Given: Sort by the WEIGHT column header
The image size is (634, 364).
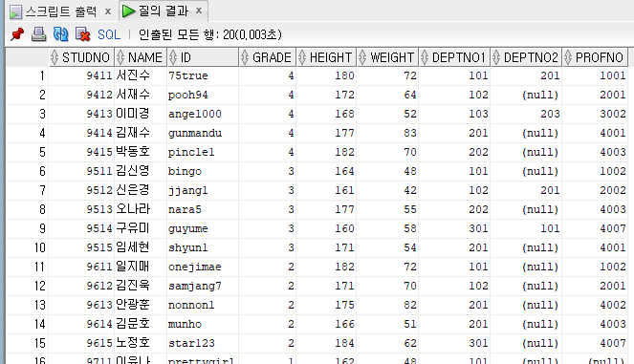Looking at the screenshot, I should tap(387, 57).
